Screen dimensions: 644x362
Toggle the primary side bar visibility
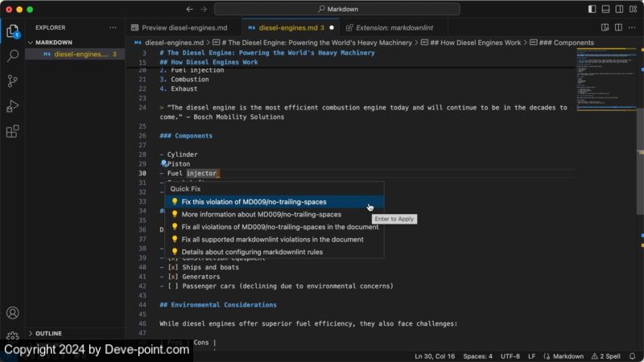592,9
